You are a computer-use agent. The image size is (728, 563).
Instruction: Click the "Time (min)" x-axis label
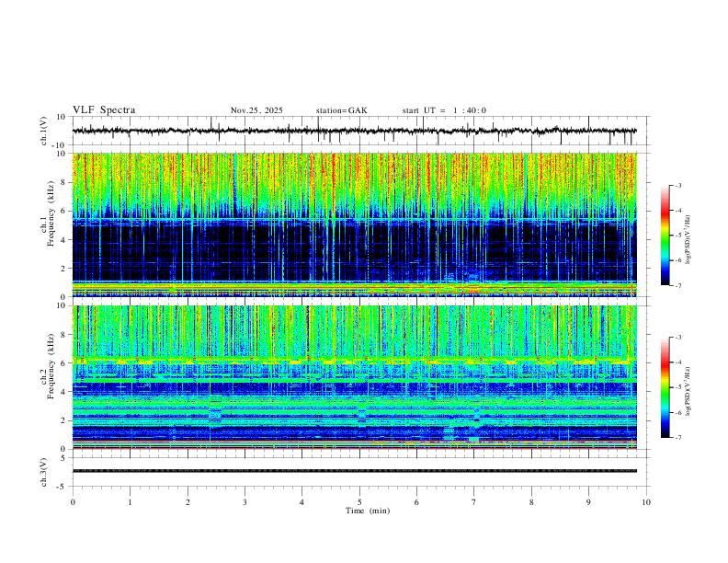pos(368,511)
